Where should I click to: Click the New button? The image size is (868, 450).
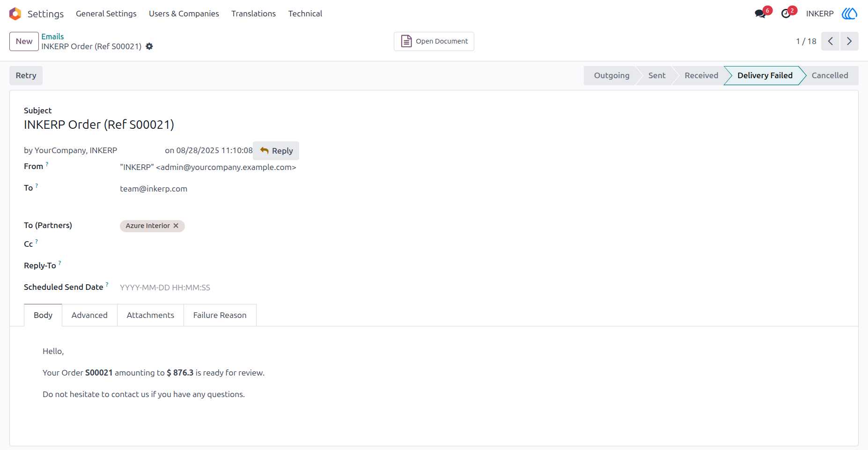tap(24, 41)
